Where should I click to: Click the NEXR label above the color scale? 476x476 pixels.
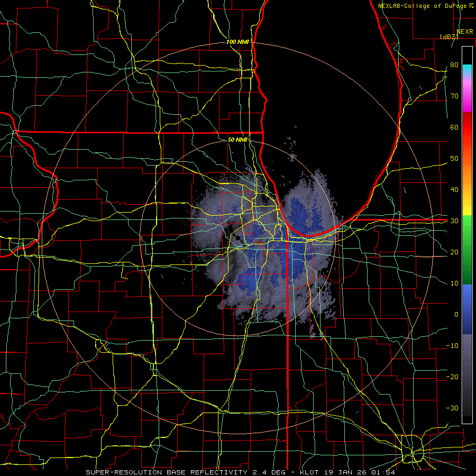pyautogui.click(x=465, y=32)
